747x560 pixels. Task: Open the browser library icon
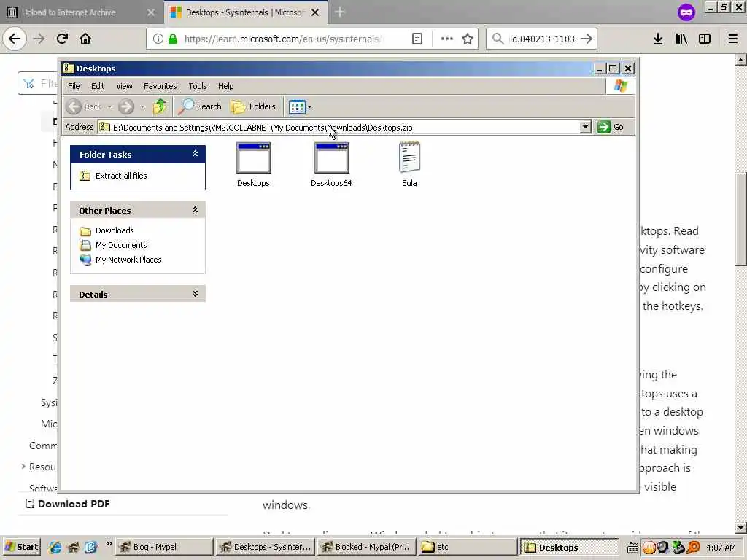pyautogui.click(x=681, y=39)
